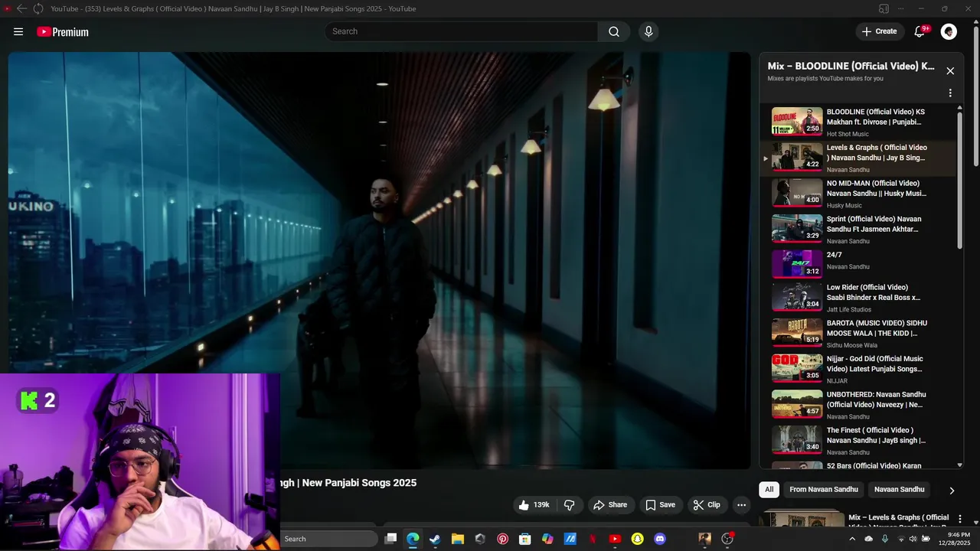Open volume control in system tray
The width and height of the screenshot is (980, 551).
click(x=913, y=539)
